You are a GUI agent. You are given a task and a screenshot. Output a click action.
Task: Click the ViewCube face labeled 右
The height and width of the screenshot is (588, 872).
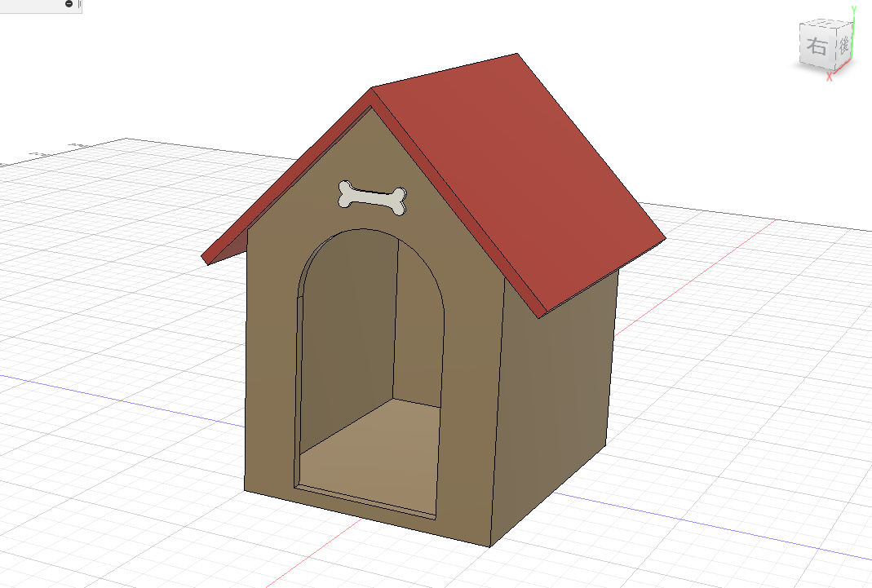click(817, 46)
